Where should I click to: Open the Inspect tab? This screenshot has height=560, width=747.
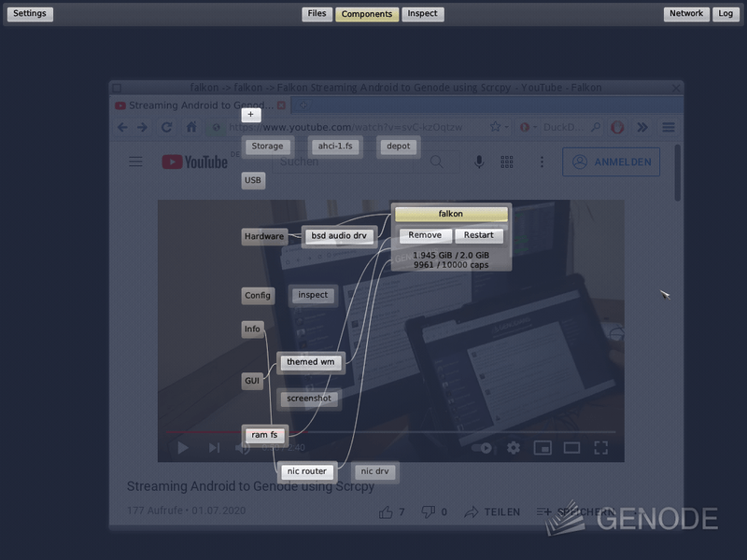coord(423,14)
